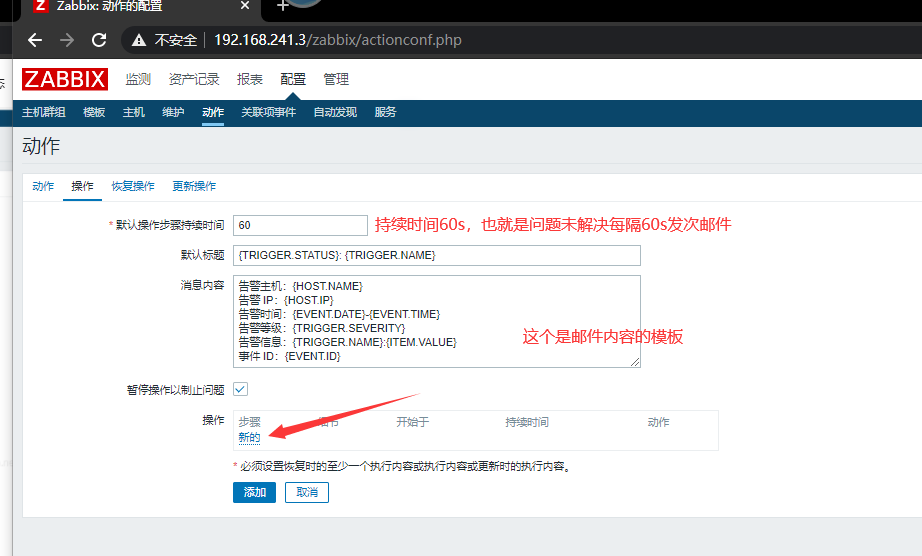Click the 动作 column header in operations table
The image size is (922, 556).
659,422
